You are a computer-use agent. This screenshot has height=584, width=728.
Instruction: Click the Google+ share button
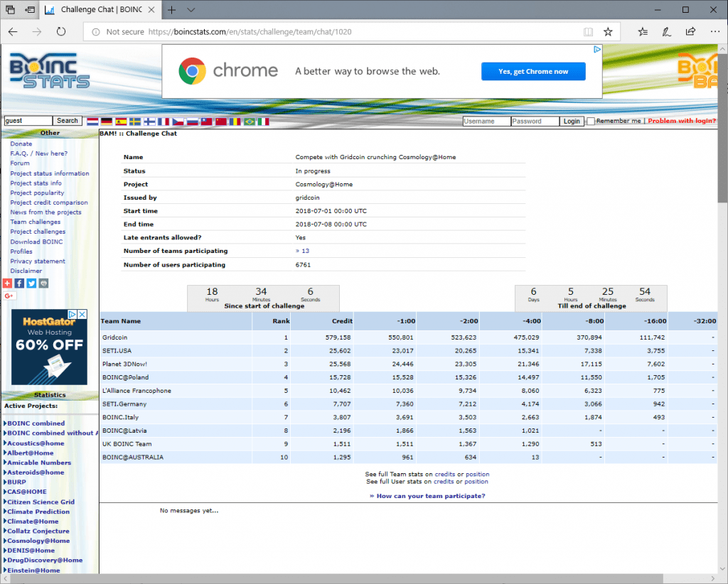tap(9, 296)
